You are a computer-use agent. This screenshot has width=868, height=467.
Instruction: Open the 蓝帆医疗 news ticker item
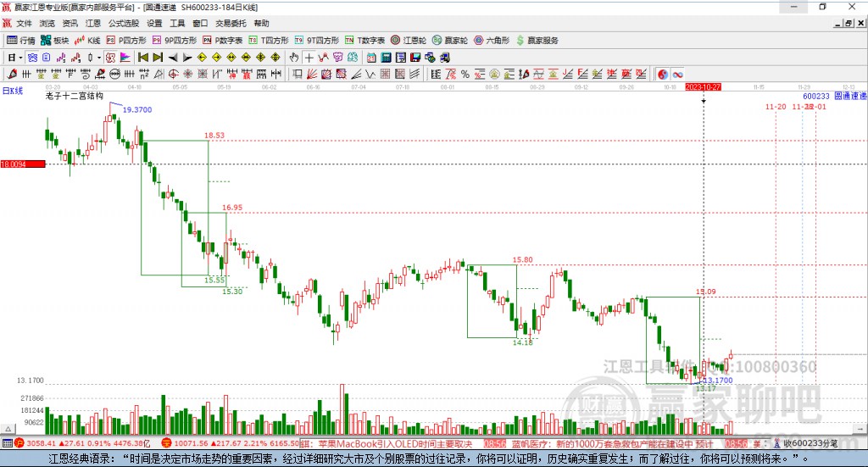[x=612, y=444]
